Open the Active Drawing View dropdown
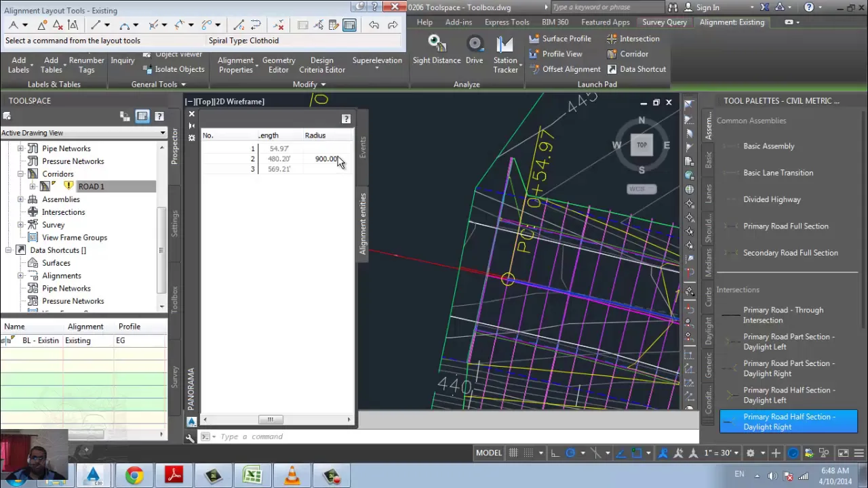 pyautogui.click(x=83, y=133)
